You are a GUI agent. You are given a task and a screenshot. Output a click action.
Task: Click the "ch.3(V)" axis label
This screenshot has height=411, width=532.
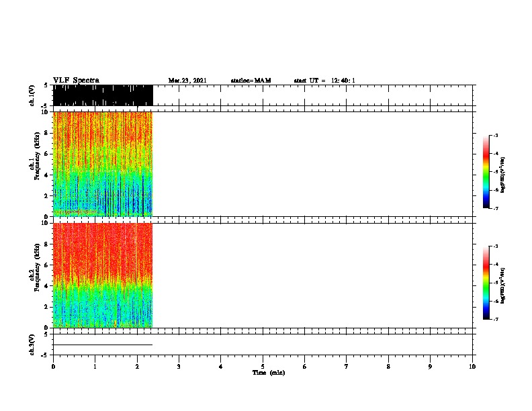[32, 345]
